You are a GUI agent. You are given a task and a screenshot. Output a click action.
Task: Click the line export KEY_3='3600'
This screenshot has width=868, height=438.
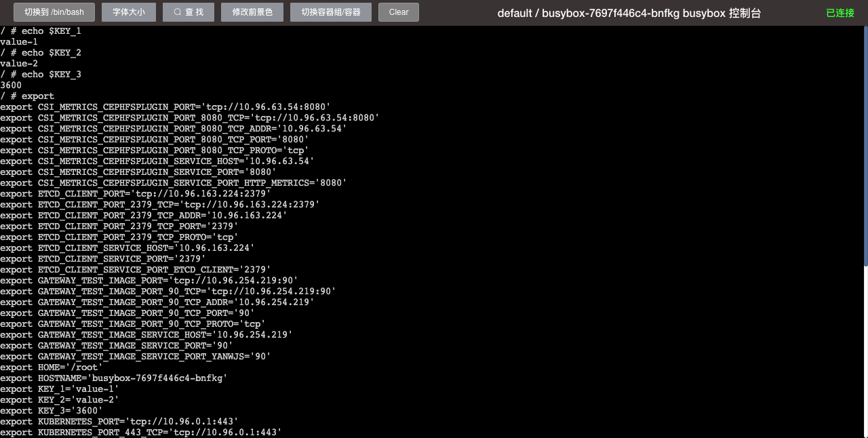tap(52, 411)
